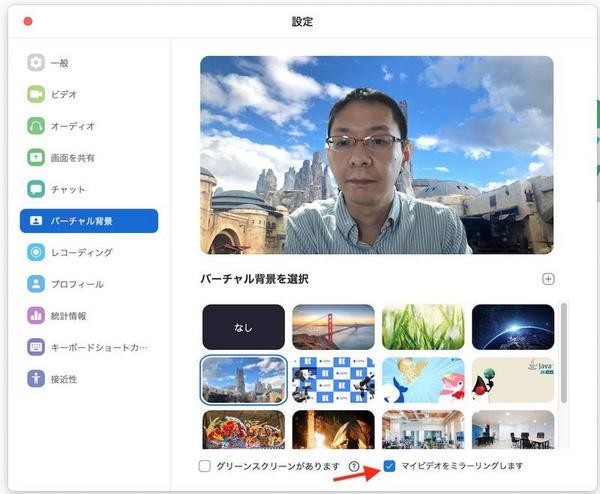Close the settings window with red button
This screenshot has width=600, height=494.
(28, 21)
